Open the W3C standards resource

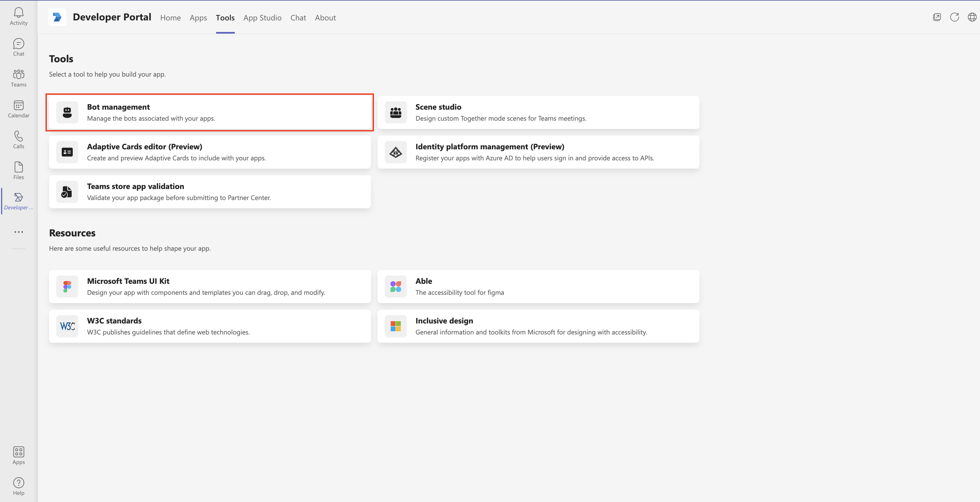[209, 326]
